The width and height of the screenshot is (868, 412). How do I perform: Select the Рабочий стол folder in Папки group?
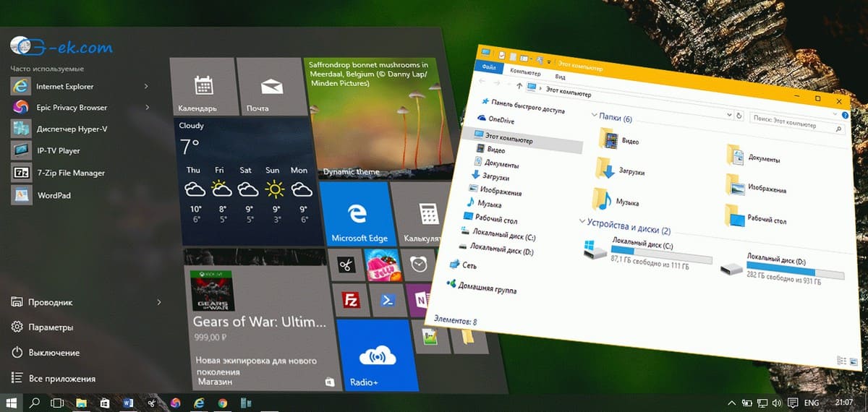point(756,218)
